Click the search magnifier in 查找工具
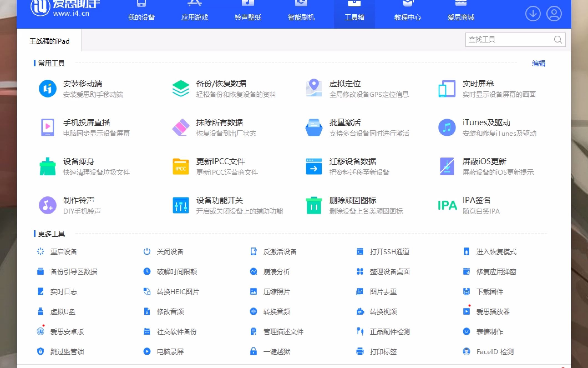This screenshot has width=588, height=368. pyautogui.click(x=558, y=40)
